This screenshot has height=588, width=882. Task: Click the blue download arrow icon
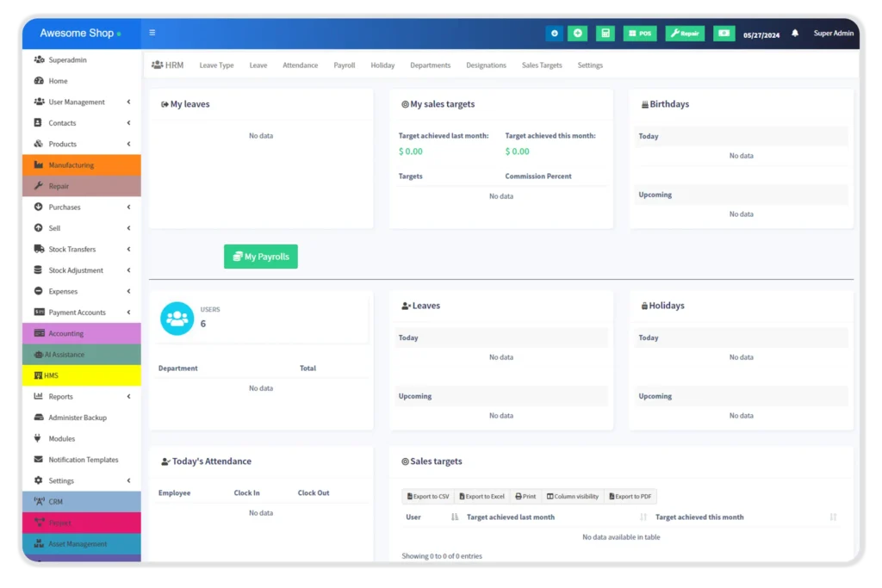point(554,34)
